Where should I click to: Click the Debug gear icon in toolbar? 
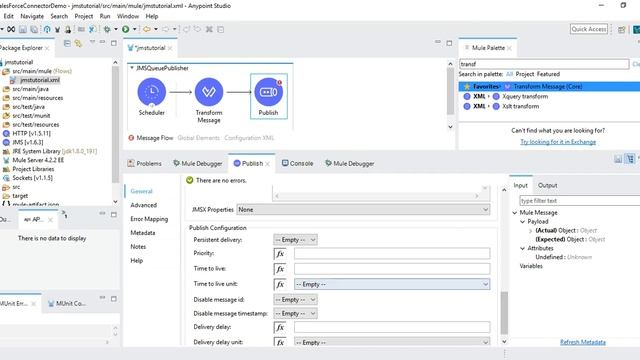pos(107,29)
